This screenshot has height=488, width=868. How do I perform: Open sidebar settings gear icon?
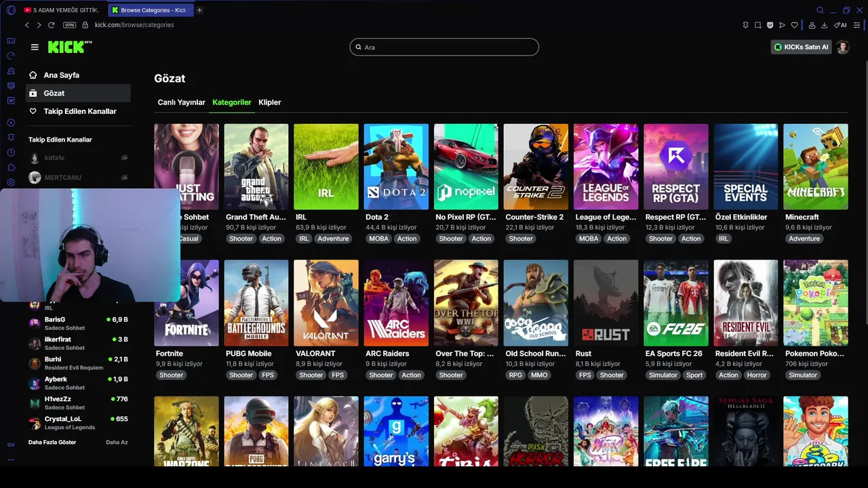(11, 182)
